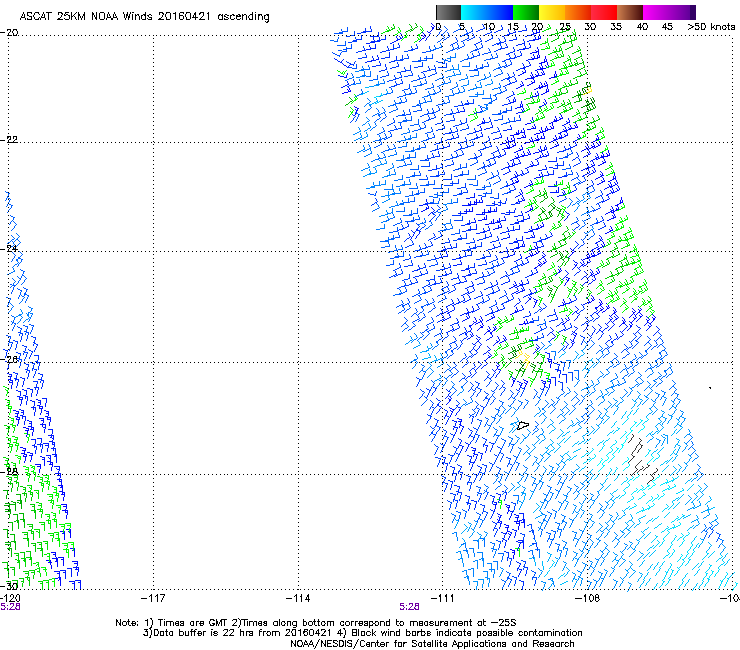Click the small black island outline on the map
Viewport: 740px width, 650px height.
(522, 426)
